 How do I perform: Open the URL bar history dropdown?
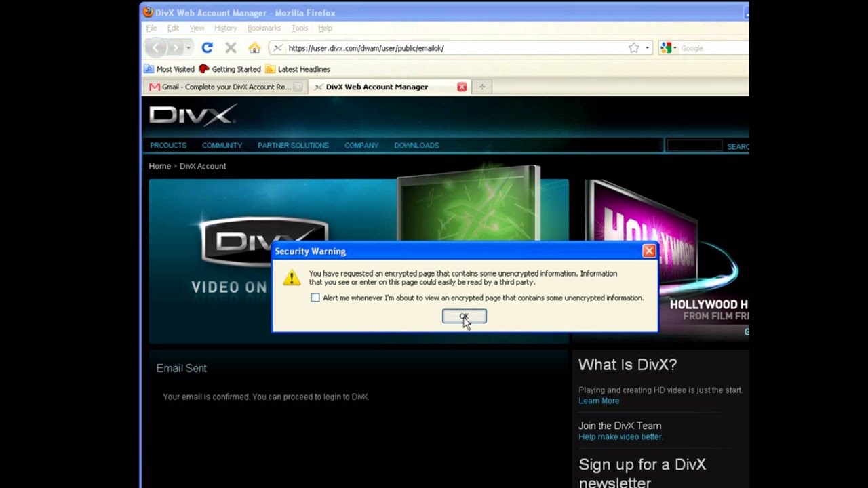[x=647, y=48]
